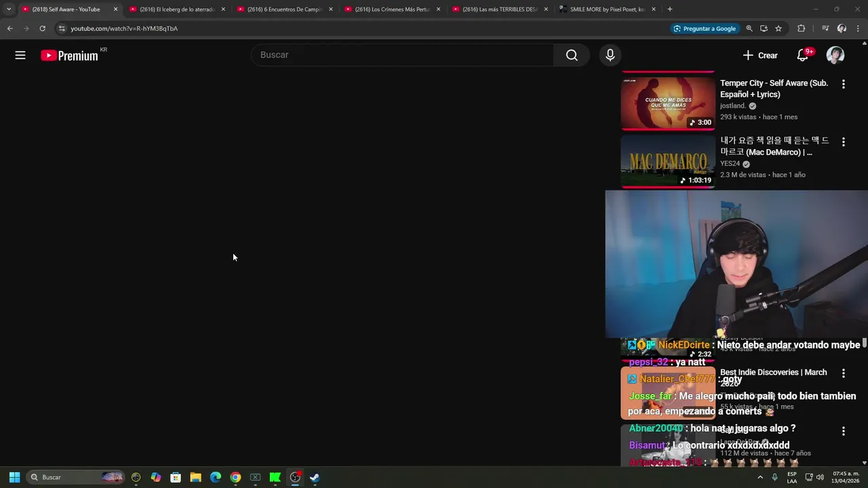The width and height of the screenshot is (868, 488).
Task: Expand the tab search dropdown arrow
Action: pos(8,9)
